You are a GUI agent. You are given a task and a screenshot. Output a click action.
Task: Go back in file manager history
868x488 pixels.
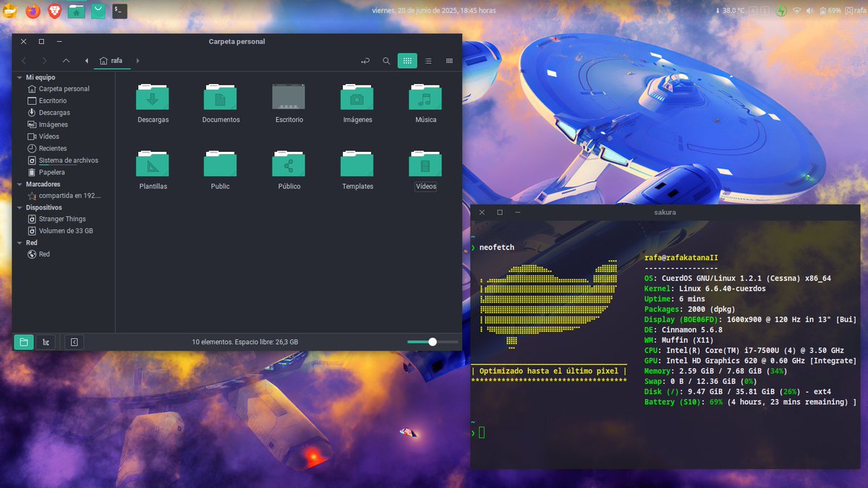pos(24,61)
